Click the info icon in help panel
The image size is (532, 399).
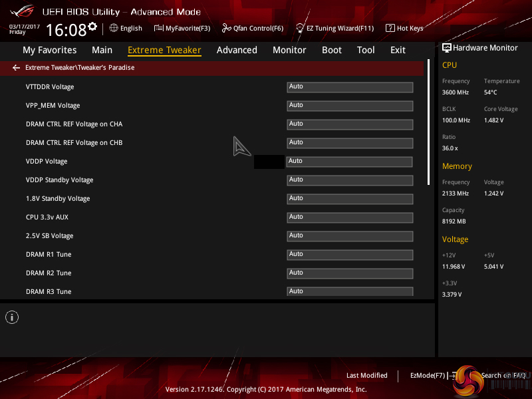(12, 317)
